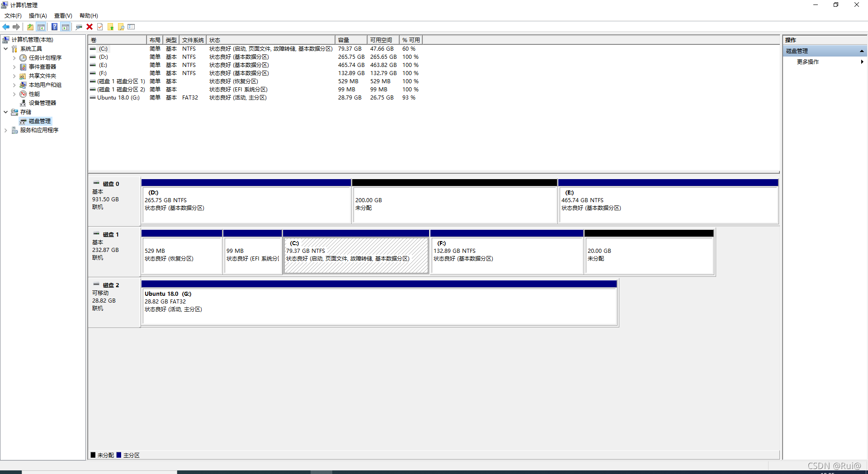
Task: Expand the 事件查看器 node
Action: click(14, 67)
